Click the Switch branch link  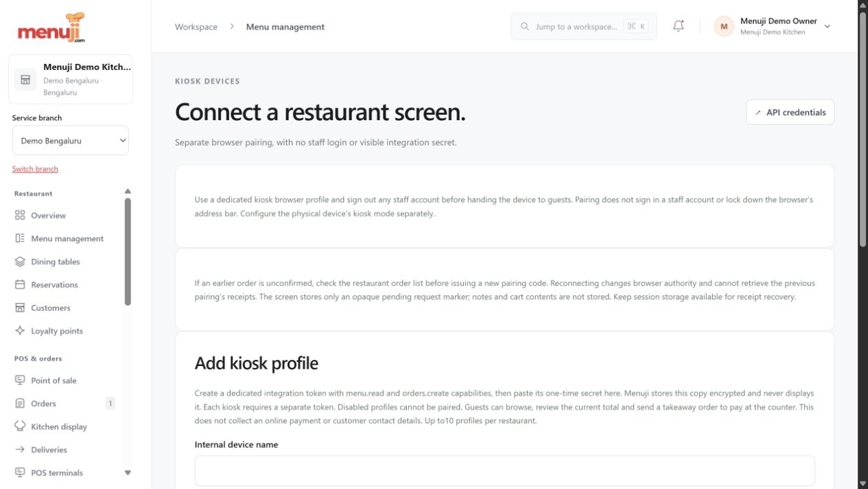click(35, 169)
